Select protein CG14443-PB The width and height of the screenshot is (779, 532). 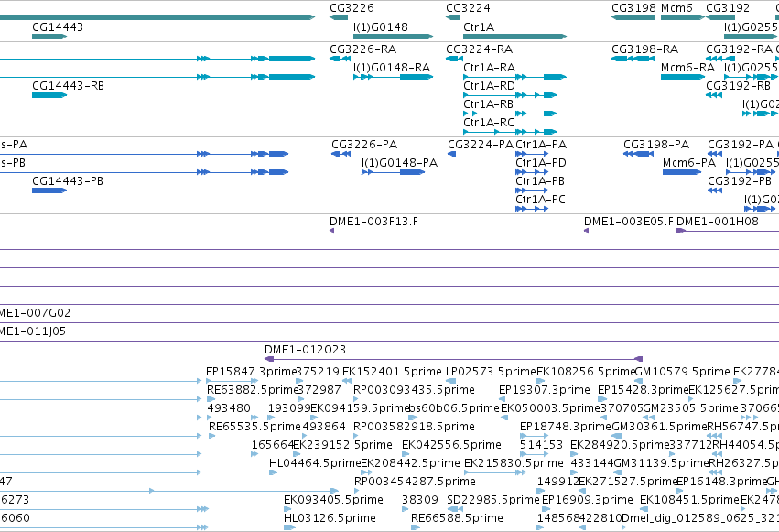click(x=49, y=190)
